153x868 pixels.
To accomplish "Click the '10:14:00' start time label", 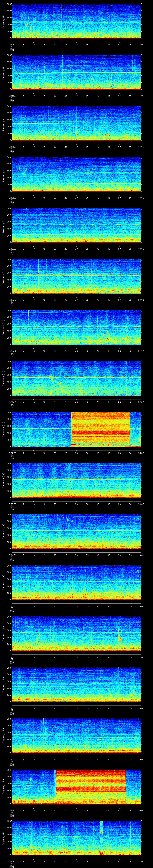I will (x=12, y=44).
